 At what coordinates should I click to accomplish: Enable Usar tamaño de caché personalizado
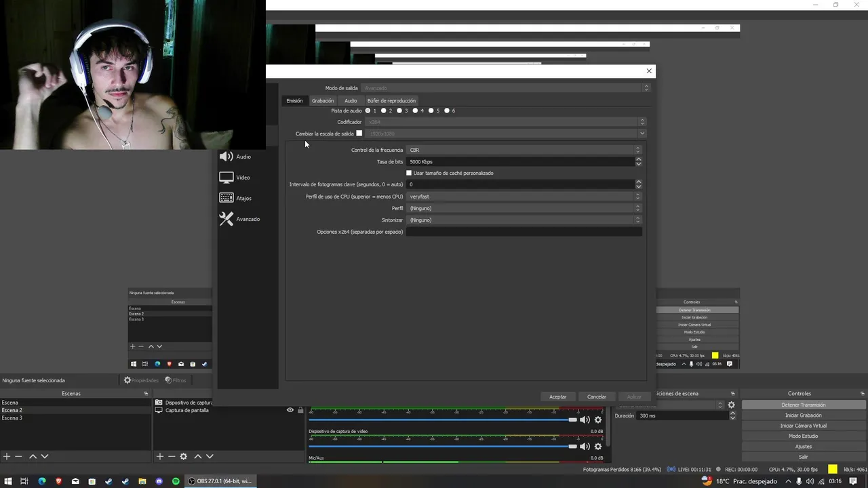click(x=409, y=173)
